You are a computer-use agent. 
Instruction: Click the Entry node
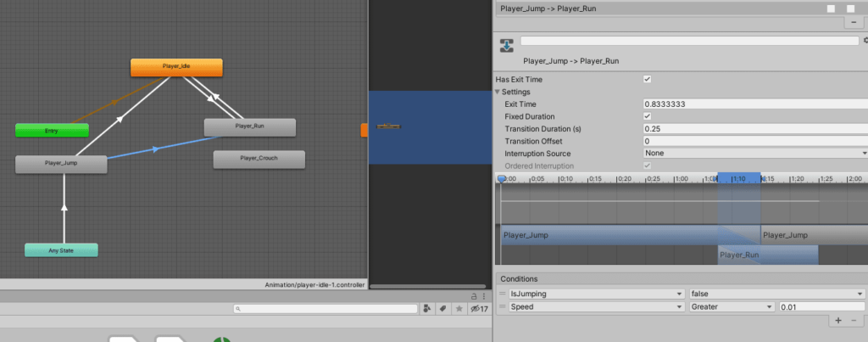[52, 131]
